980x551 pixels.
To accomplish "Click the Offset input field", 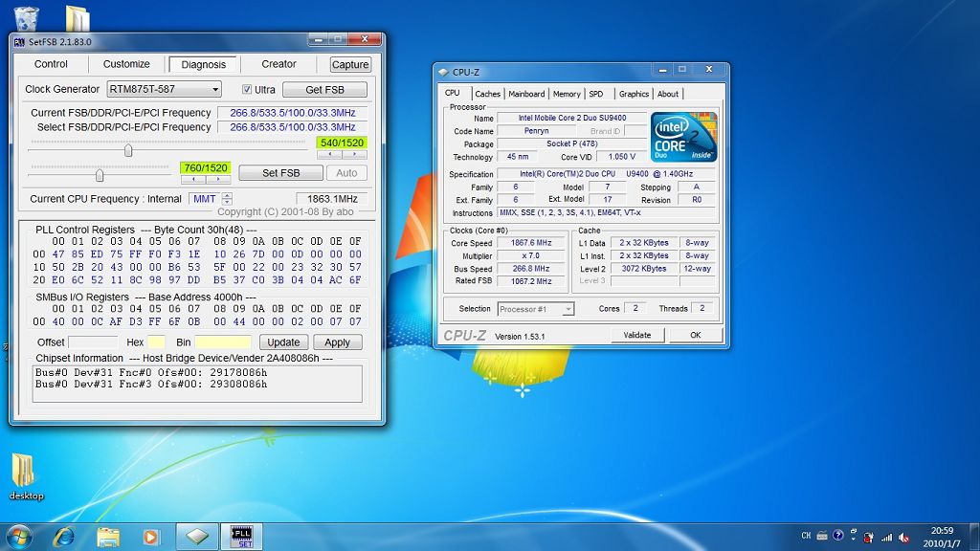I will (x=93, y=342).
